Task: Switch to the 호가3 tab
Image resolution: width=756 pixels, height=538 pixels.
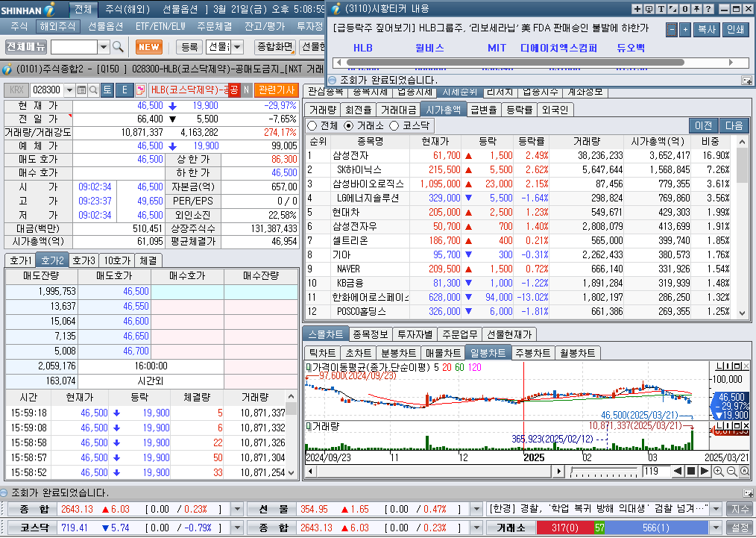Action: 84,260
